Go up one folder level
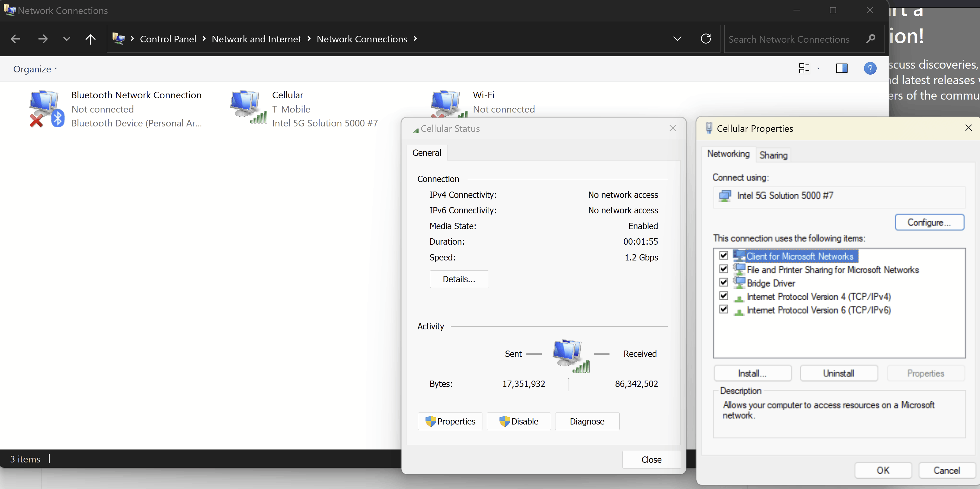The height and width of the screenshot is (489, 980). (x=90, y=39)
